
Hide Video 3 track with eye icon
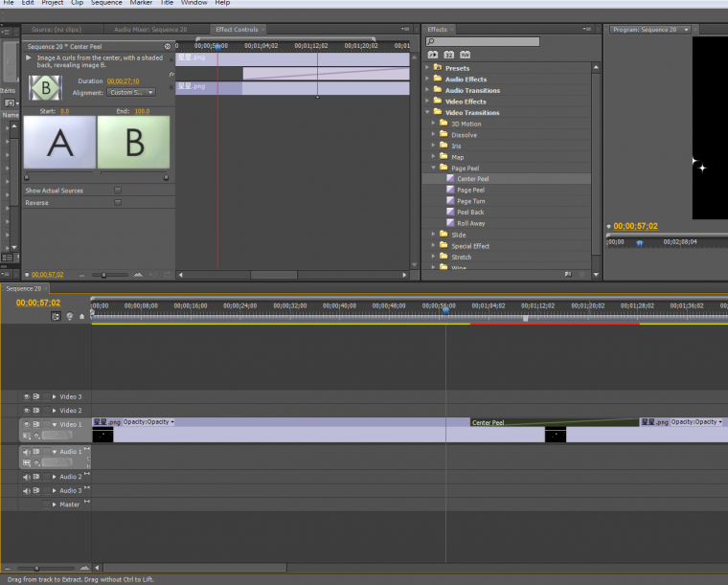pos(26,396)
